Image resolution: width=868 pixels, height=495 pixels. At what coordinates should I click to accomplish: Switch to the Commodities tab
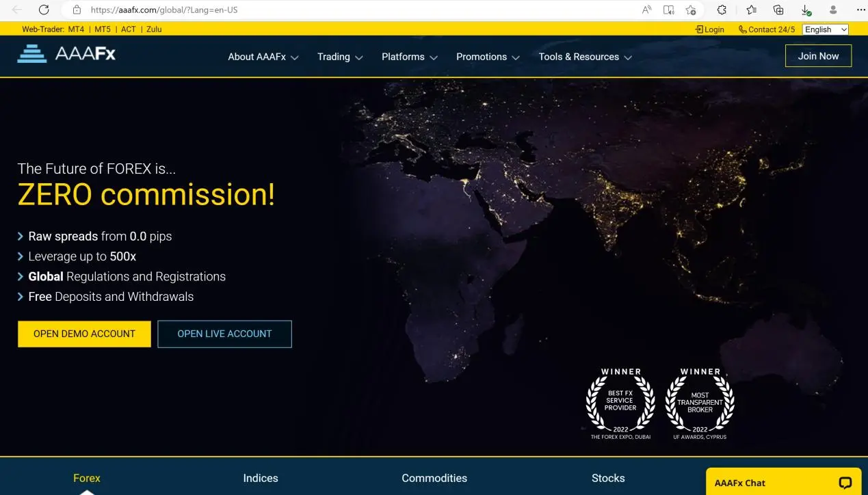pos(434,478)
